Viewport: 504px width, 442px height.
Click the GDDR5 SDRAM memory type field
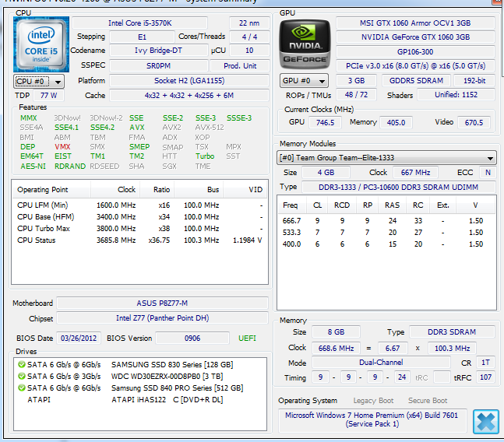point(416,81)
